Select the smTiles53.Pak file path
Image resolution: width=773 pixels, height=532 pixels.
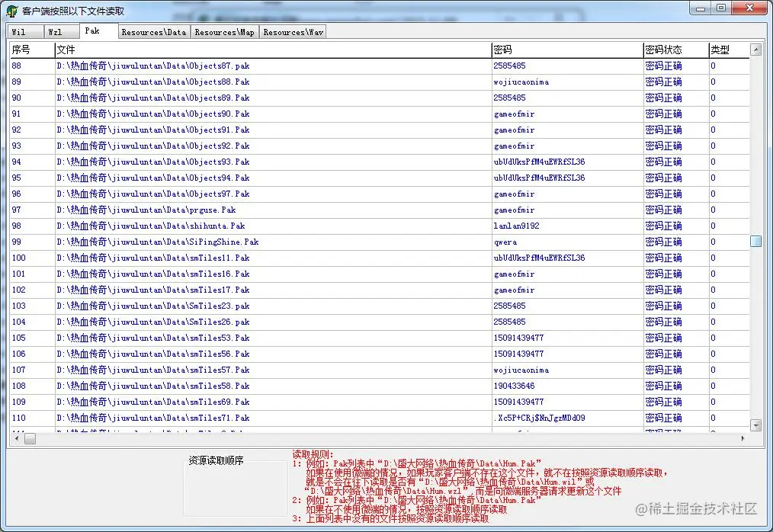[152, 338]
